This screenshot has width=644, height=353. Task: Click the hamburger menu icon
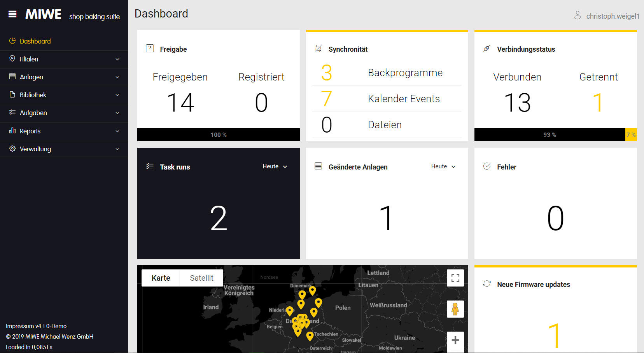pos(12,14)
